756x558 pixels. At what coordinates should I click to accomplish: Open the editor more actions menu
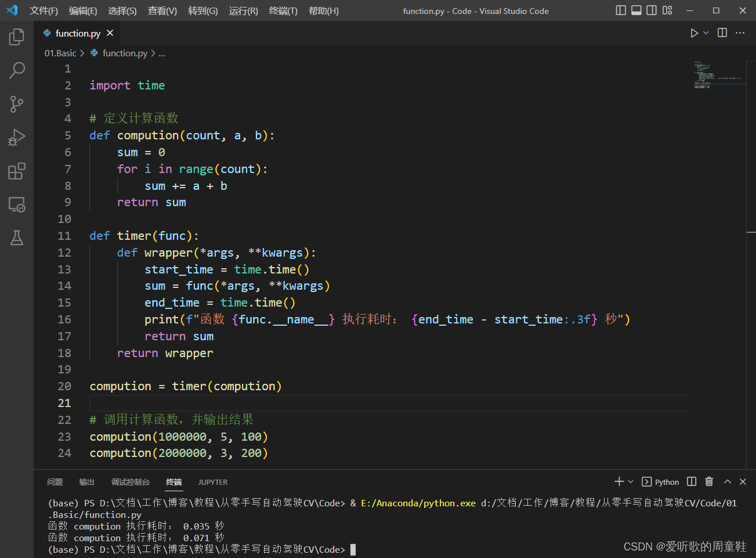click(x=740, y=33)
